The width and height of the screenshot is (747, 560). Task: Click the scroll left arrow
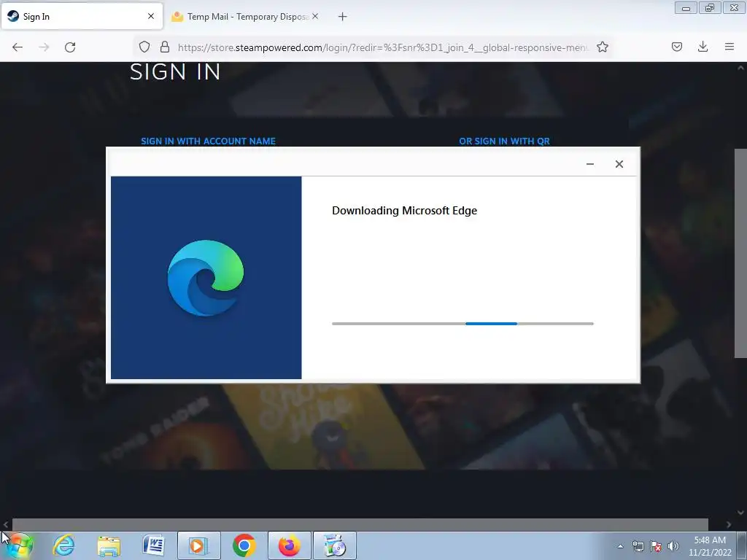tap(6, 524)
